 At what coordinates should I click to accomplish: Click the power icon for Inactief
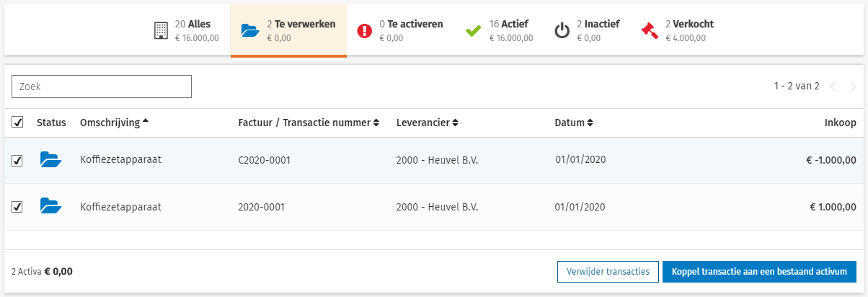click(x=562, y=31)
